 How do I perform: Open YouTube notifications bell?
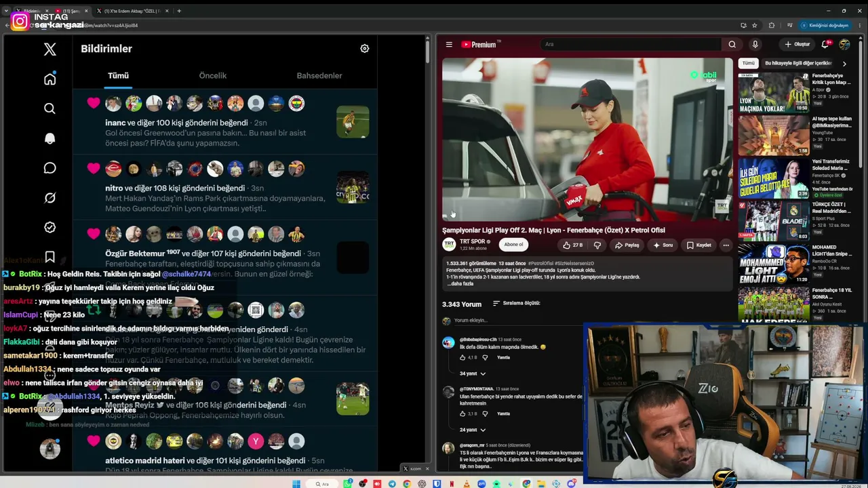click(x=825, y=45)
